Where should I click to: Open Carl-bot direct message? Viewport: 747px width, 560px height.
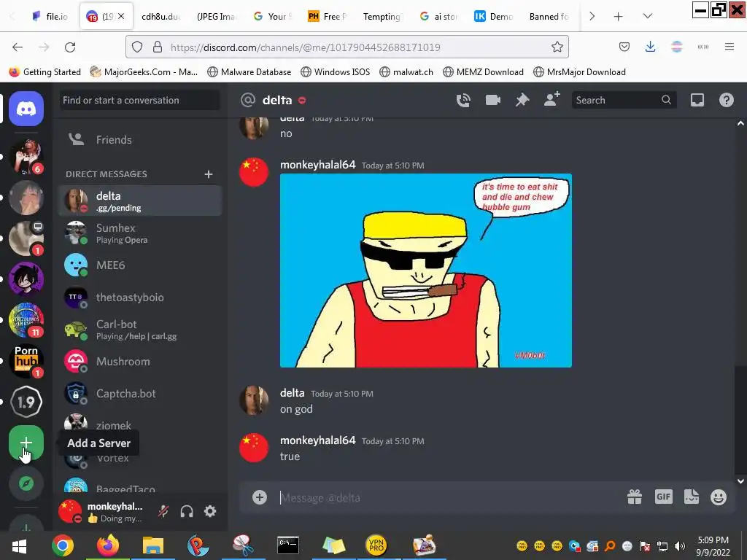click(x=141, y=330)
